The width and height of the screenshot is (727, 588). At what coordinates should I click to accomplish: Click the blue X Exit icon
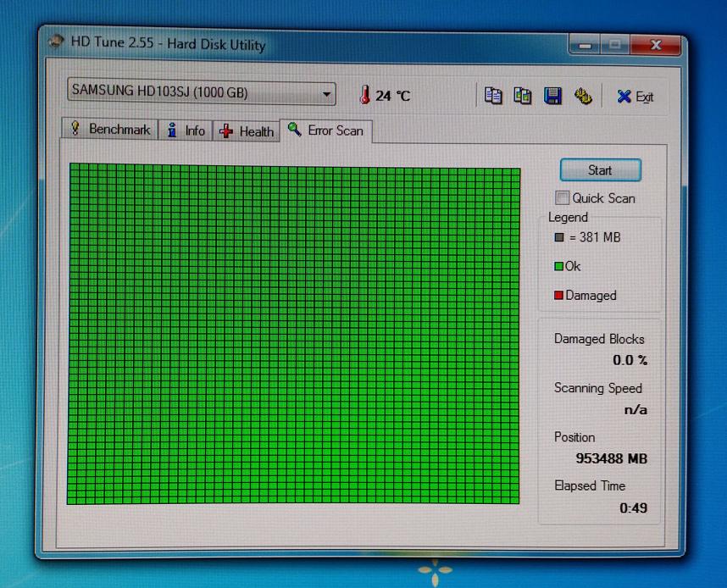[x=624, y=97]
